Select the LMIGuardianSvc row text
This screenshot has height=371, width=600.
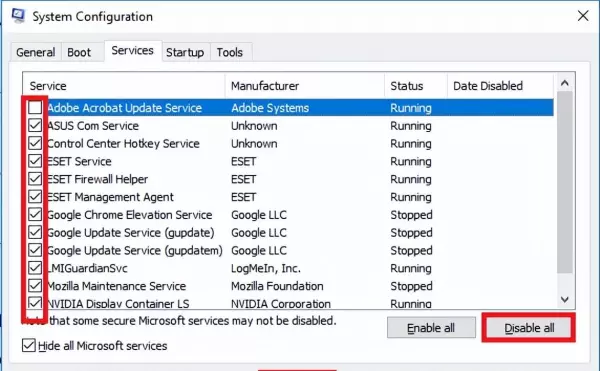87,268
